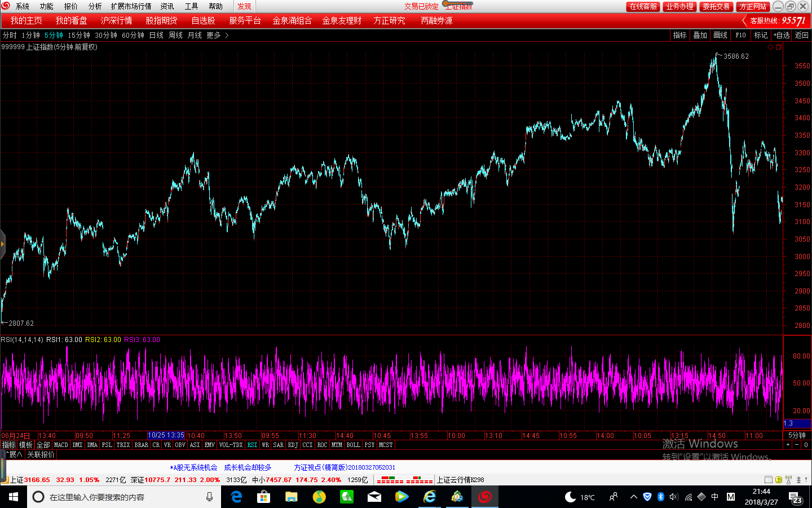This screenshot has width=812, height=508.
Task: Click the 委托交易 button
Action: (x=716, y=6)
